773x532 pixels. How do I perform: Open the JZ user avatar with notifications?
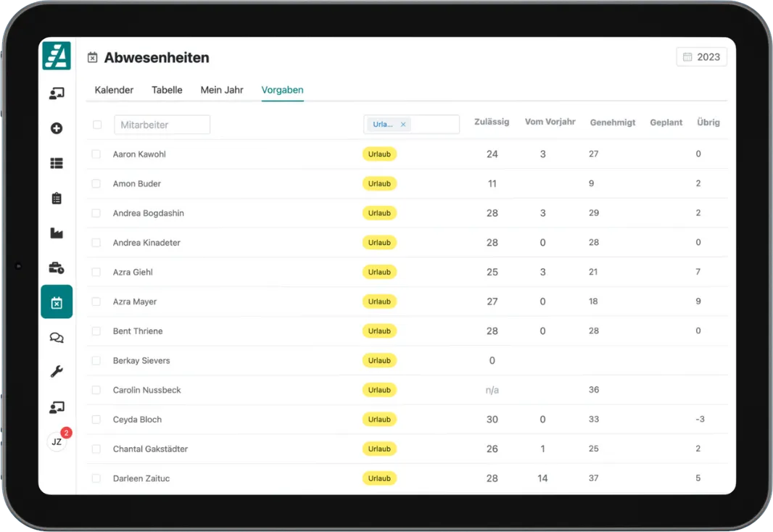(x=57, y=441)
